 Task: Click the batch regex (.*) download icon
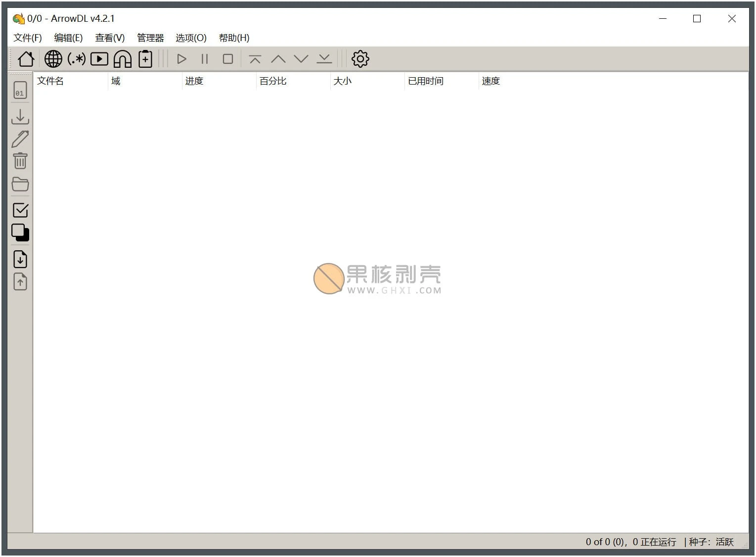[x=76, y=59]
